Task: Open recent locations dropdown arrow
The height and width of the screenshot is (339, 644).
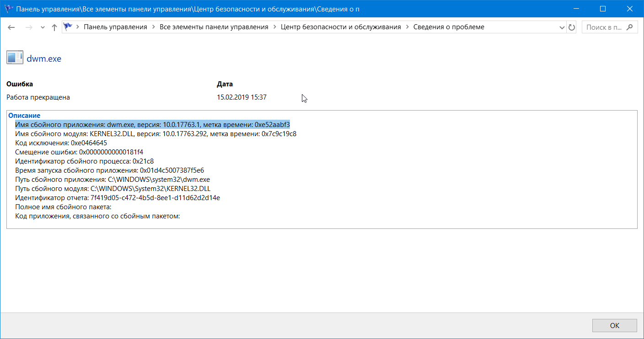Action: pyautogui.click(x=43, y=28)
